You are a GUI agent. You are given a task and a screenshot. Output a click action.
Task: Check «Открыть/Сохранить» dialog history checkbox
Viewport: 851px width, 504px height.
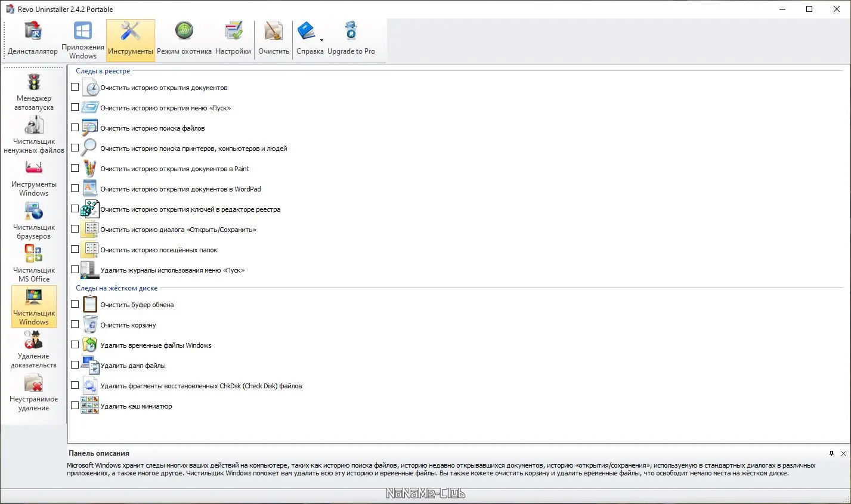(75, 229)
